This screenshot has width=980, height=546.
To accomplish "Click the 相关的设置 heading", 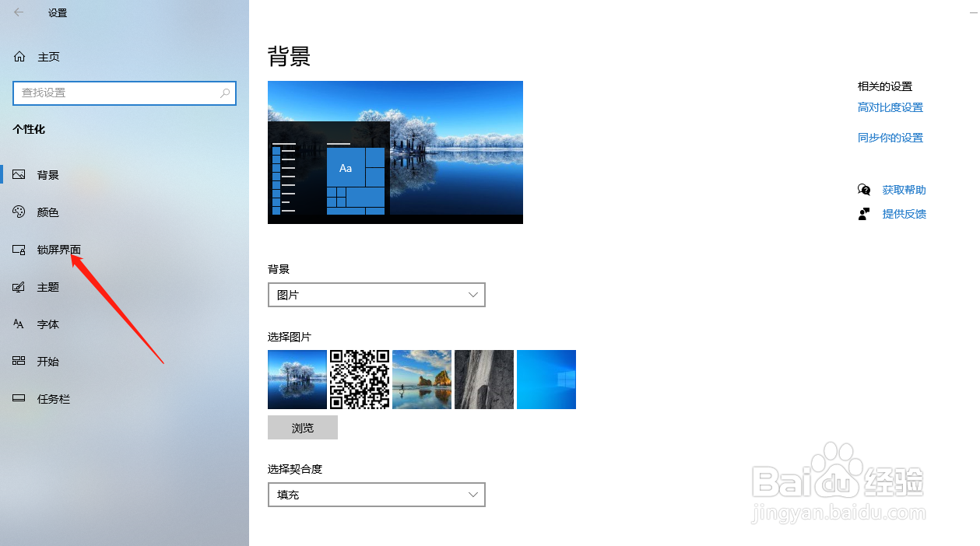I will tap(885, 86).
